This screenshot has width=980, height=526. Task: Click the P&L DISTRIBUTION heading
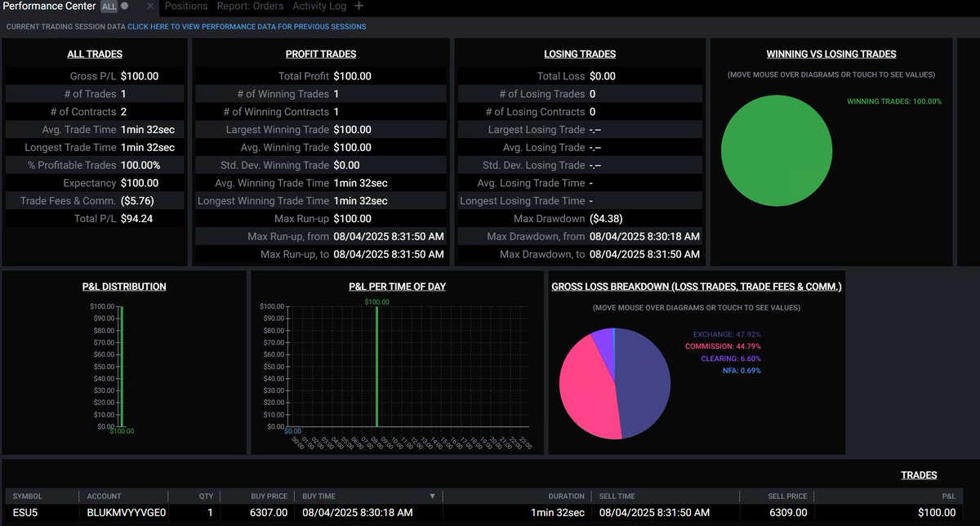coord(124,287)
